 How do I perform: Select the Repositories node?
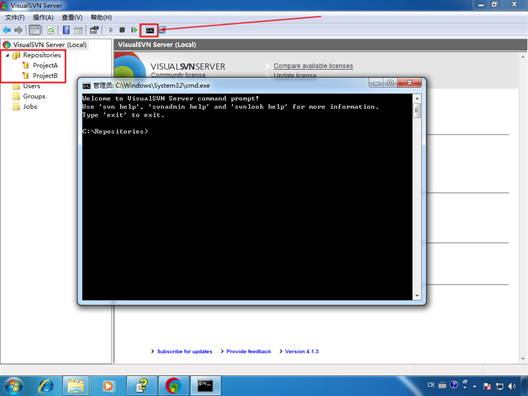(42, 55)
